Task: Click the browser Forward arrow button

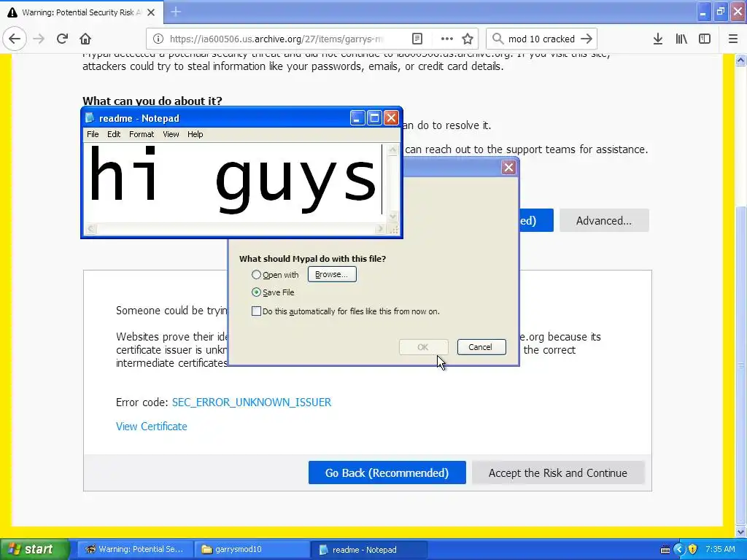Action: (39, 39)
